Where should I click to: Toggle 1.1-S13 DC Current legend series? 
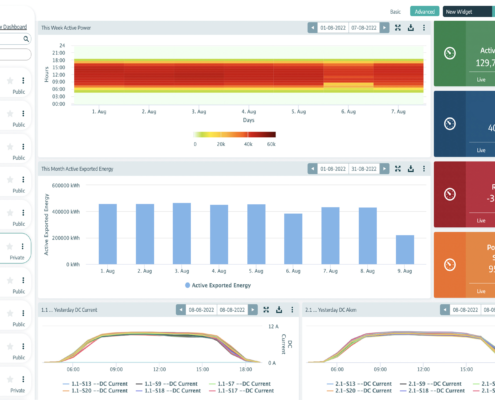[x=95, y=384]
